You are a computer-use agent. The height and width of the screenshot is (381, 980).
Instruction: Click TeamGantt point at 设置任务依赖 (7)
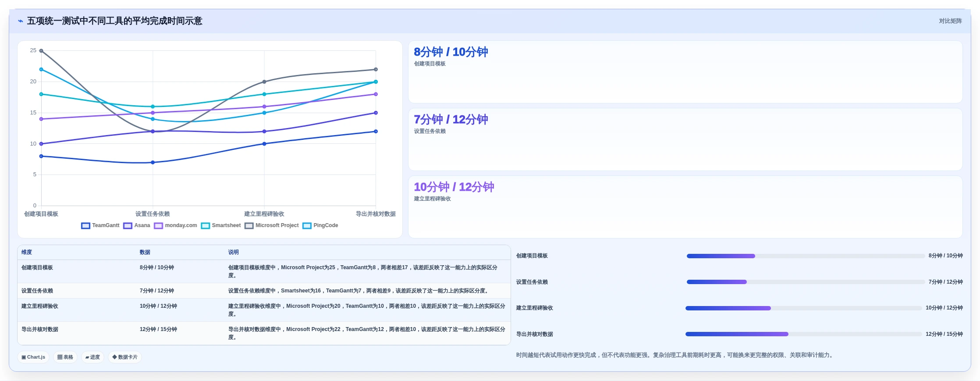tap(153, 163)
